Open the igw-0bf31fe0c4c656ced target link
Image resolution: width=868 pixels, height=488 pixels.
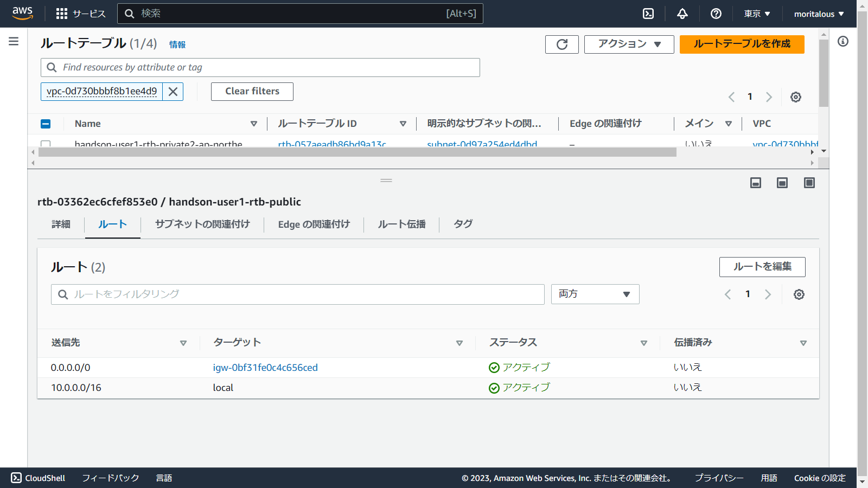[x=265, y=368]
